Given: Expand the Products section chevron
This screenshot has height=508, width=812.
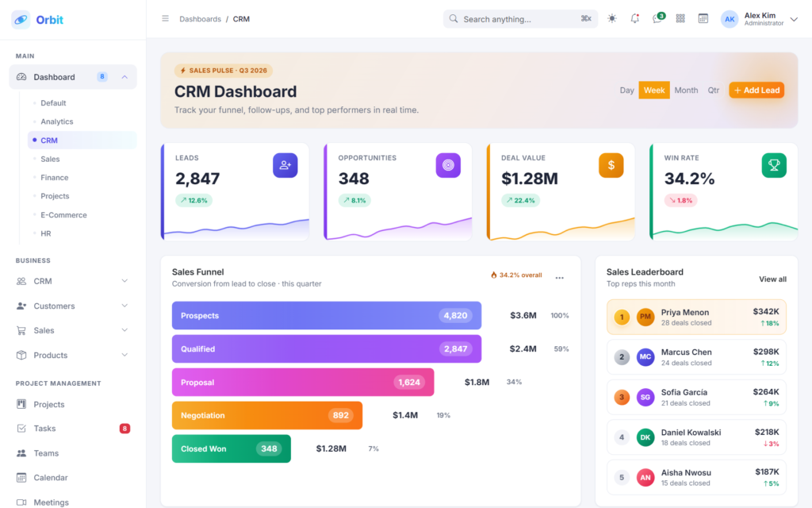Looking at the screenshot, I should [x=124, y=355].
